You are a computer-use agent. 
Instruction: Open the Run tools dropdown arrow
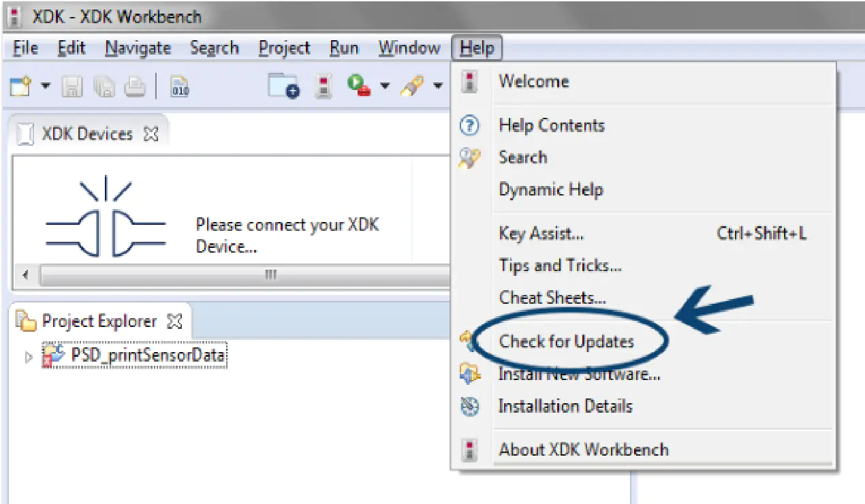pos(385,86)
